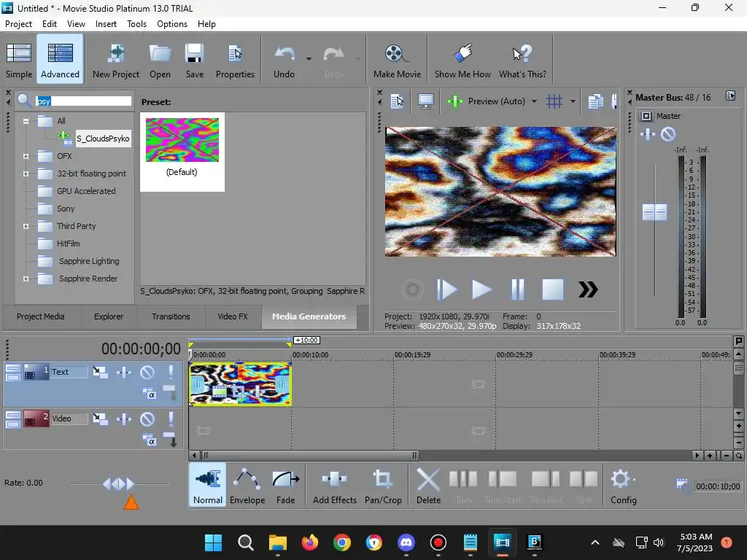Expand the OFX folder
This screenshot has width=747, height=560.
(26, 156)
